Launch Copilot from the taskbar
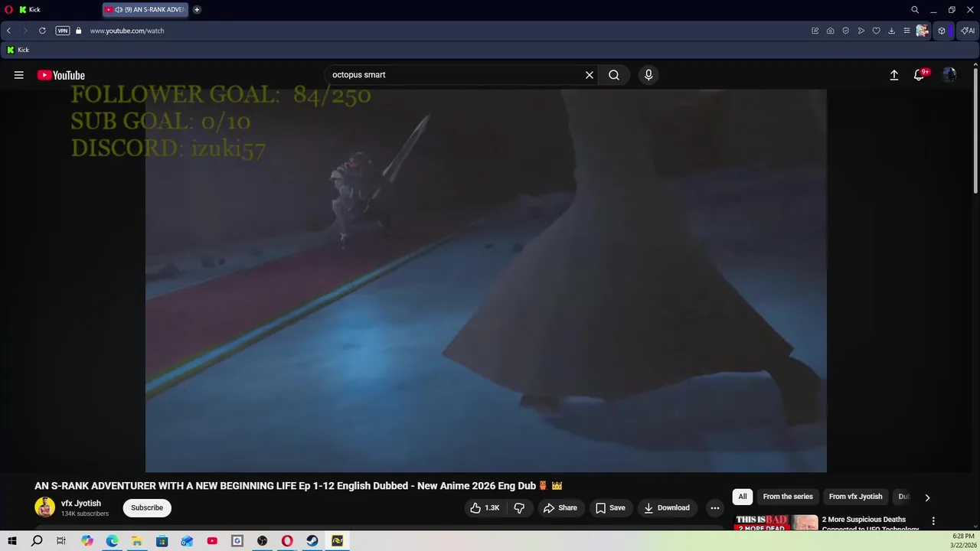This screenshot has height=551, width=980. 87,541
